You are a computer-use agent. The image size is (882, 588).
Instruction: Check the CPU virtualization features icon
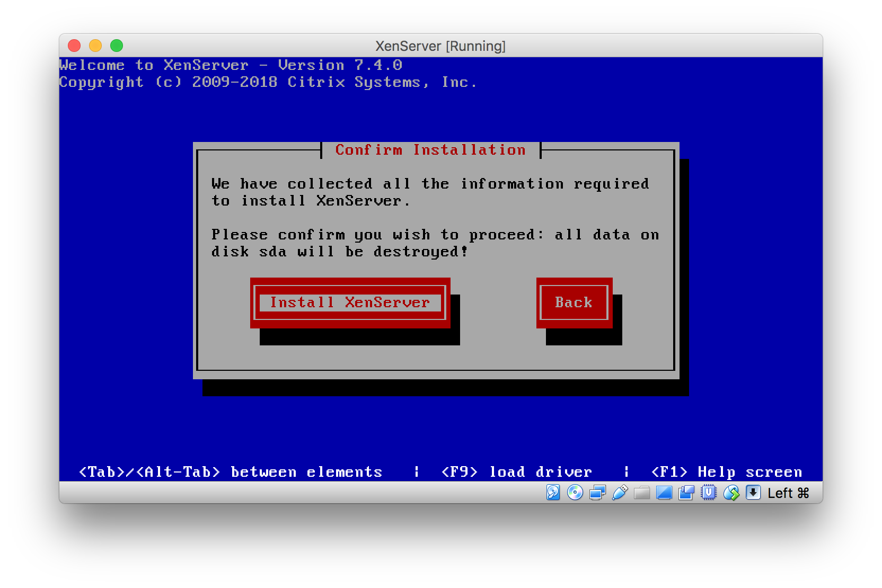click(x=708, y=493)
